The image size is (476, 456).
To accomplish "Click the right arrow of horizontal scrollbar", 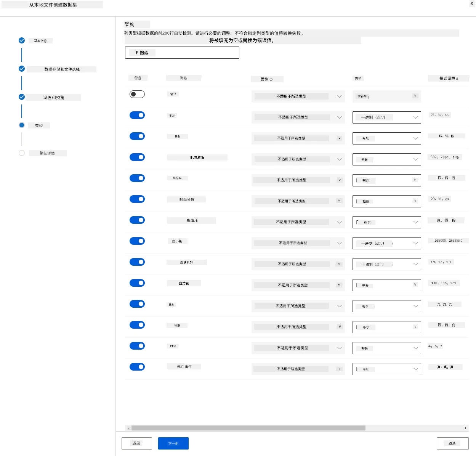I will click(465, 428).
